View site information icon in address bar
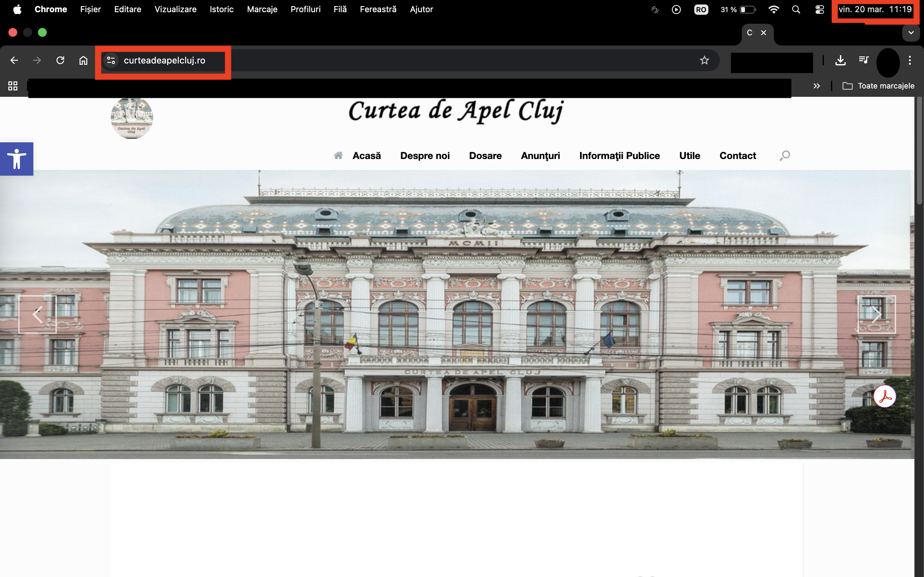The width and height of the screenshot is (924, 577). pos(111,60)
